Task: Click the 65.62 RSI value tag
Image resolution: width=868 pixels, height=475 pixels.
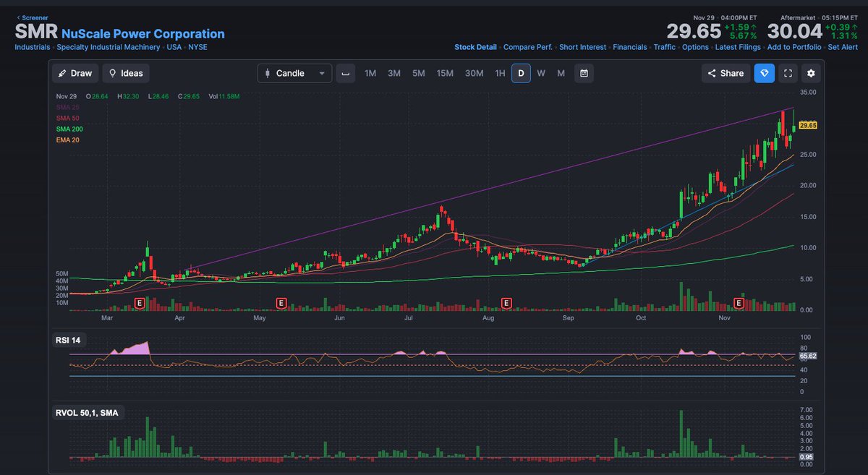Action: pos(808,356)
